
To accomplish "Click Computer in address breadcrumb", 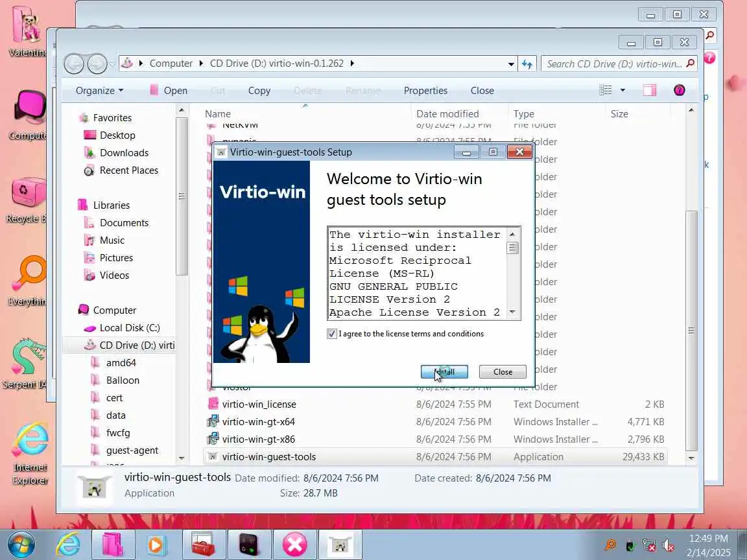I will [x=171, y=64].
